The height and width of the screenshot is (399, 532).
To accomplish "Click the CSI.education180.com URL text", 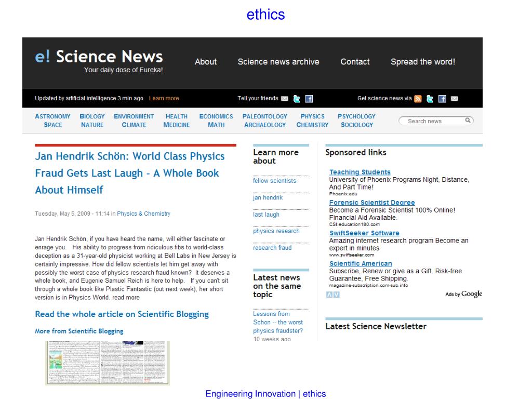I will tap(354, 224).
